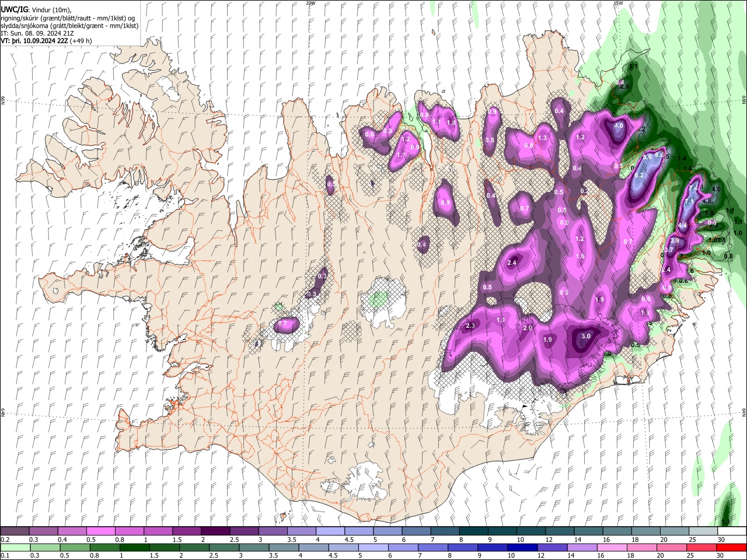Choose the light blue 4–4.5 snow swatch

330,531
